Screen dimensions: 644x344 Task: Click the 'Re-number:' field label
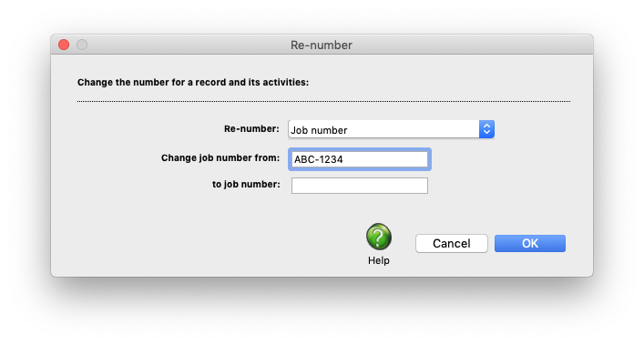251,129
